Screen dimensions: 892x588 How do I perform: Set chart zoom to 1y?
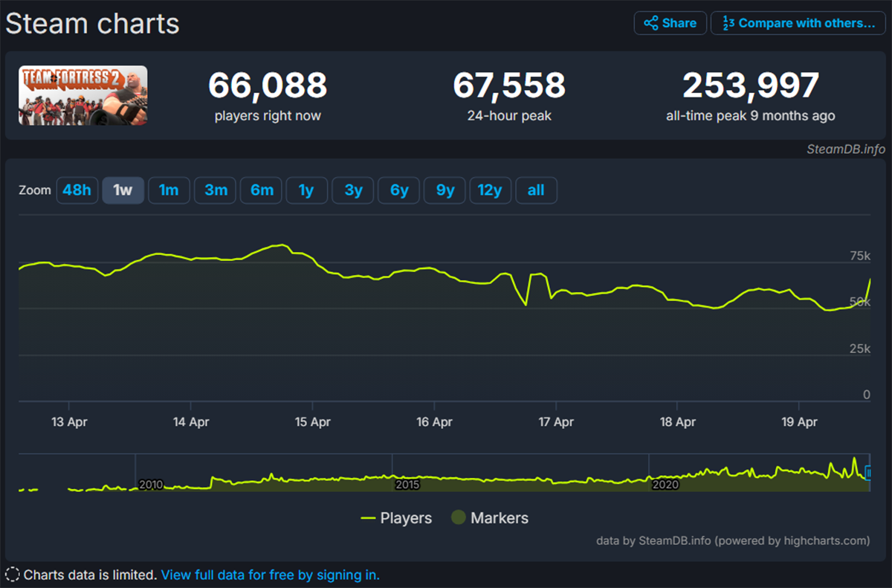click(x=306, y=190)
